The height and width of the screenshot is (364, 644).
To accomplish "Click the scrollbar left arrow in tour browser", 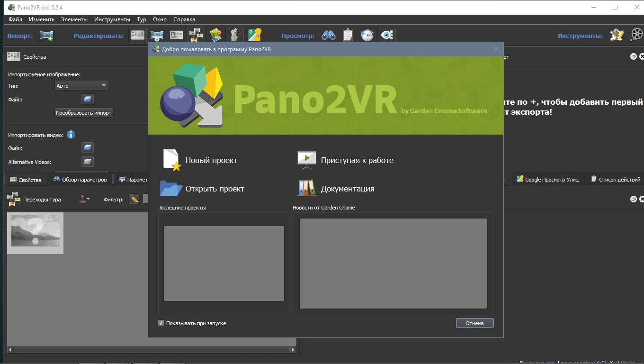I will pos(10,350).
